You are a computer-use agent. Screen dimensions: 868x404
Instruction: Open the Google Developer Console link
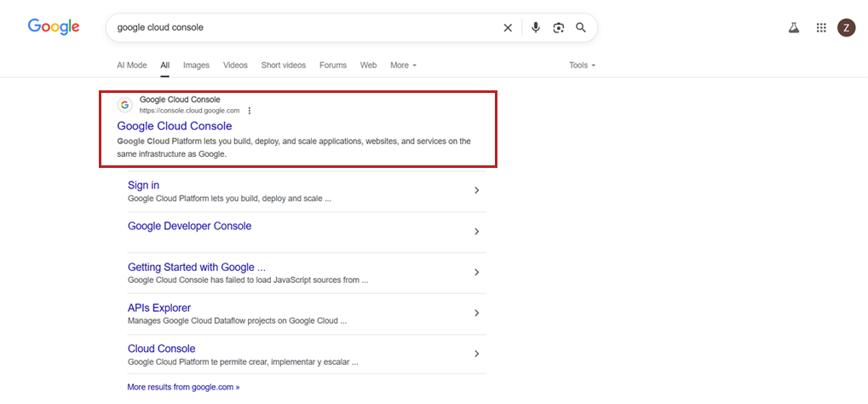(189, 226)
